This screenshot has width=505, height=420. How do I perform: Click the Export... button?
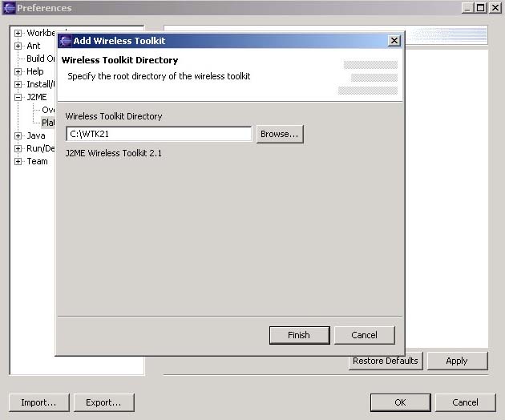pos(103,402)
